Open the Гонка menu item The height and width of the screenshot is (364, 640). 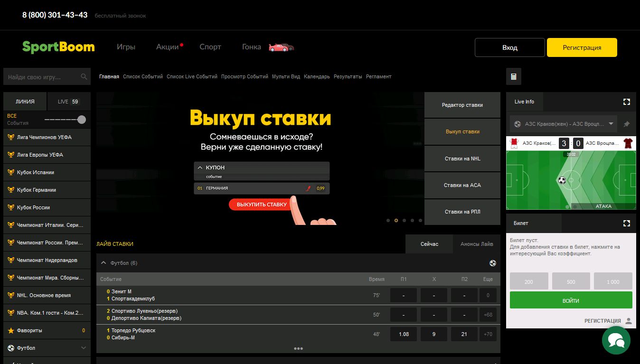pyautogui.click(x=252, y=47)
